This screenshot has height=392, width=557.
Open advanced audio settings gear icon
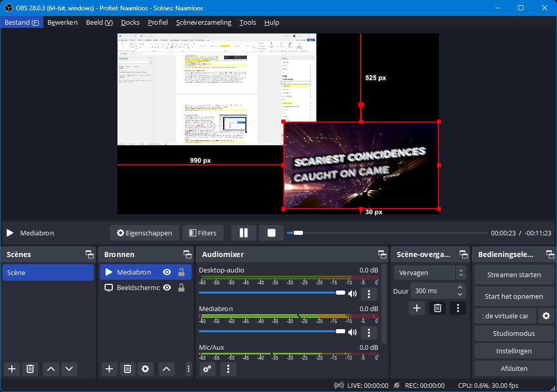coord(207,369)
